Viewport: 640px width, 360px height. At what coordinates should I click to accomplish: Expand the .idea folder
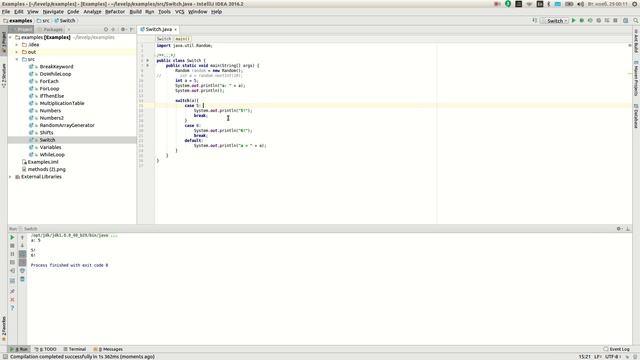coord(17,45)
